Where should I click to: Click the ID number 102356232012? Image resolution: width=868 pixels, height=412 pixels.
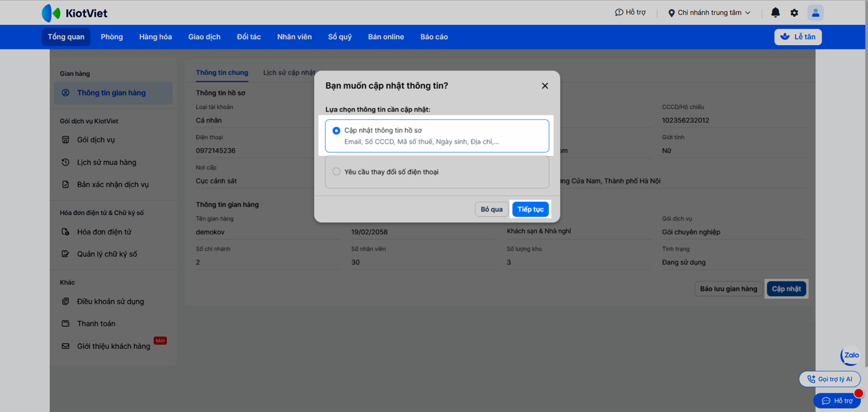click(x=685, y=120)
